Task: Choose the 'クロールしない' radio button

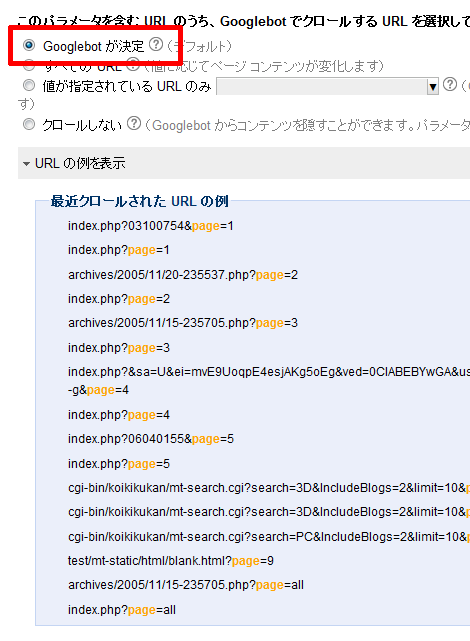Action: [29, 123]
